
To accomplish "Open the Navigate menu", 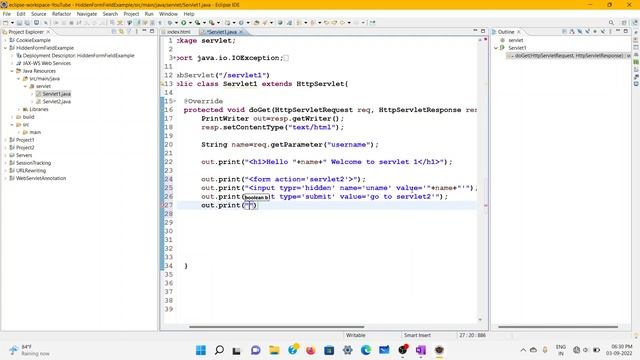I will 87,14.
